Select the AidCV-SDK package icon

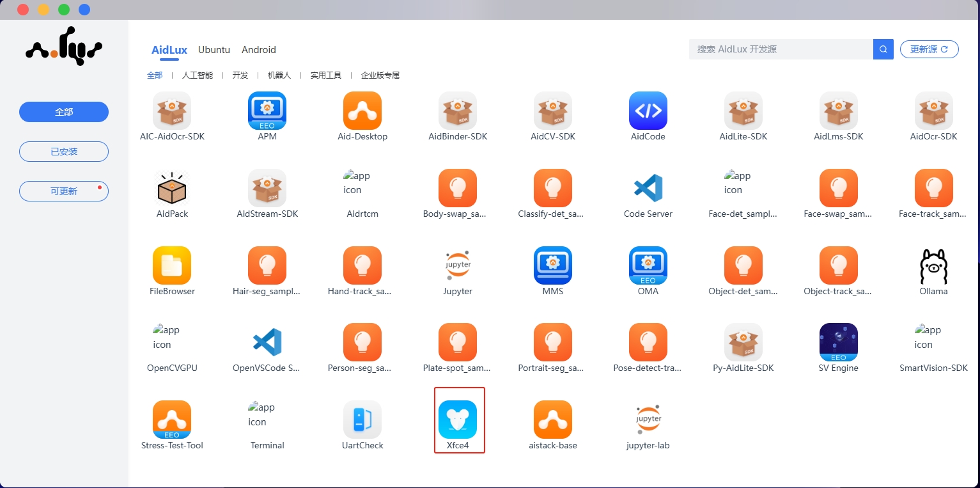tap(553, 111)
